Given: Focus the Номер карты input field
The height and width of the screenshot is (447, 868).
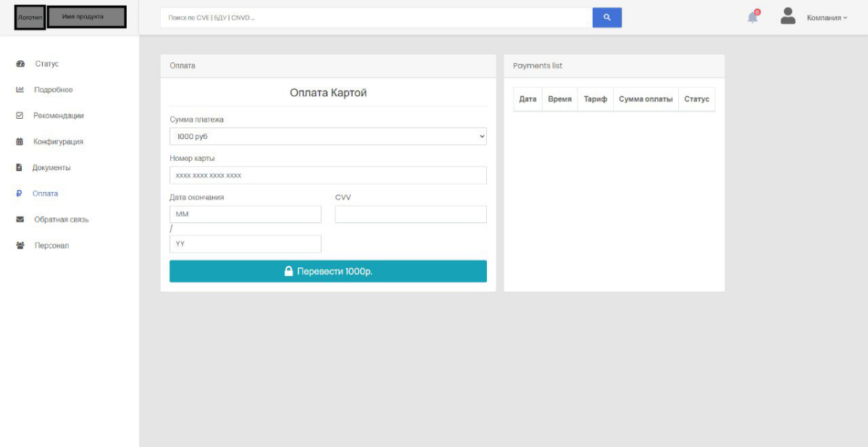Looking at the screenshot, I should tap(328, 175).
